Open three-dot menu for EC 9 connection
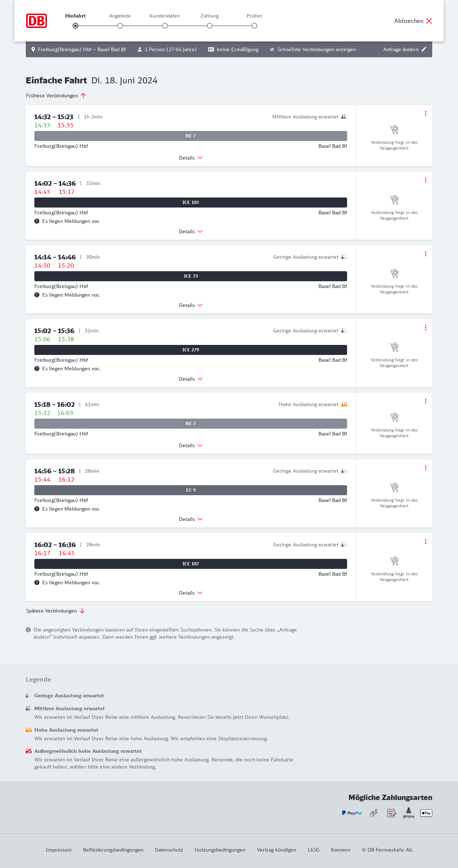 [x=425, y=468]
